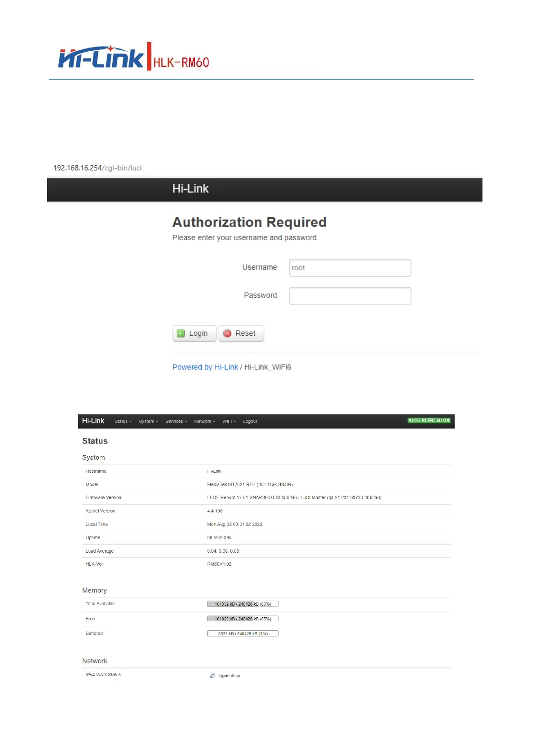
Task: Focus the Username input field
Action: pos(350,268)
